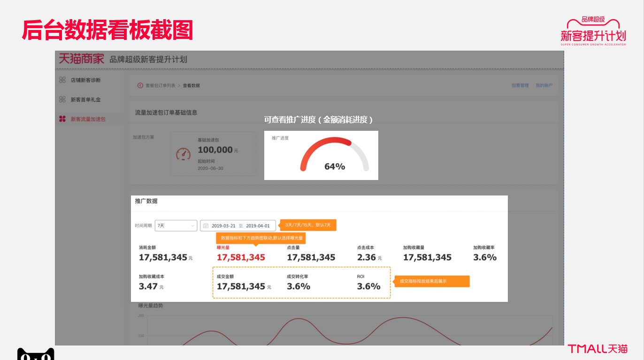Open the 新客首单礼金 menu item

[85, 99]
